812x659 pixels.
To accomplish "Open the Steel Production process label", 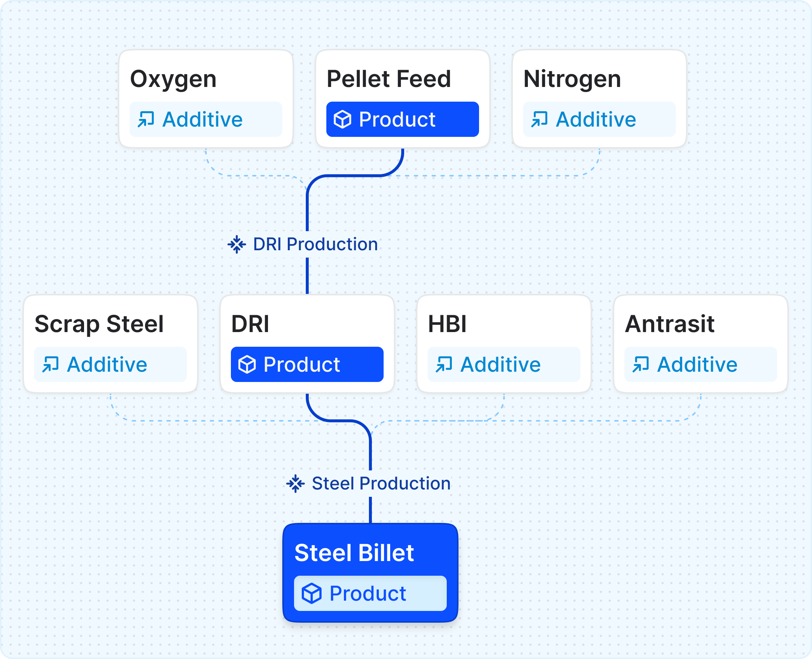I will (x=369, y=484).
